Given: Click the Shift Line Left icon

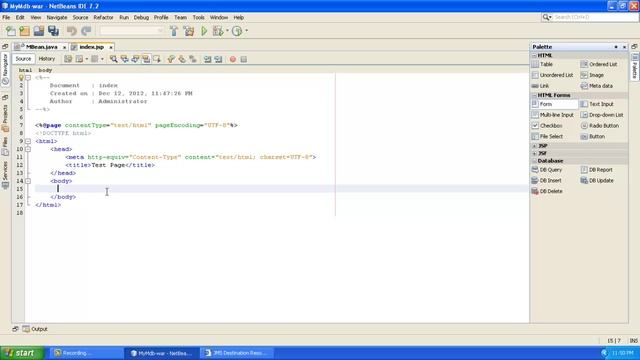Looking at the screenshot, I should tap(207, 59).
